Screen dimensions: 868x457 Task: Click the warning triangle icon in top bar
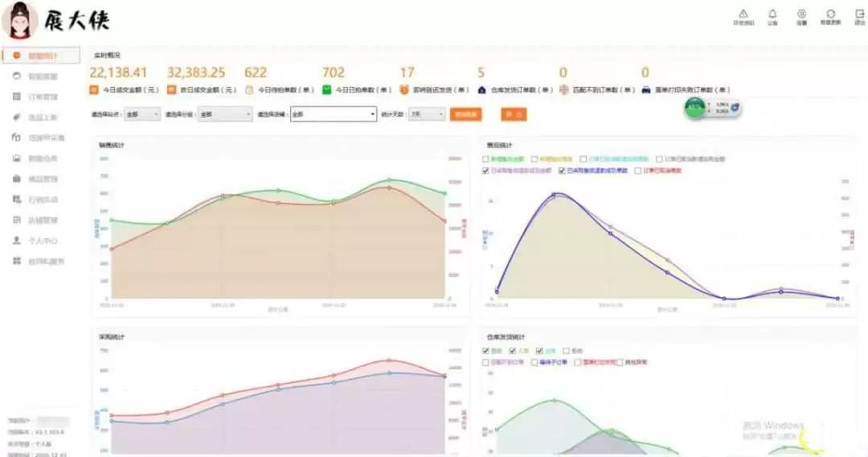click(743, 14)
